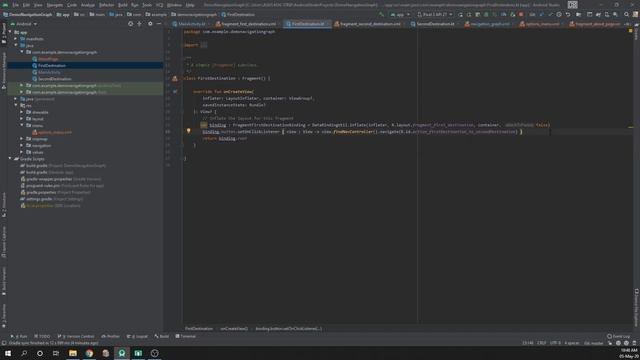This screenshot has width=640, height=360.
Task: Click the app breadcrumb in navigation bar
Action: click(x=63, y=14)
